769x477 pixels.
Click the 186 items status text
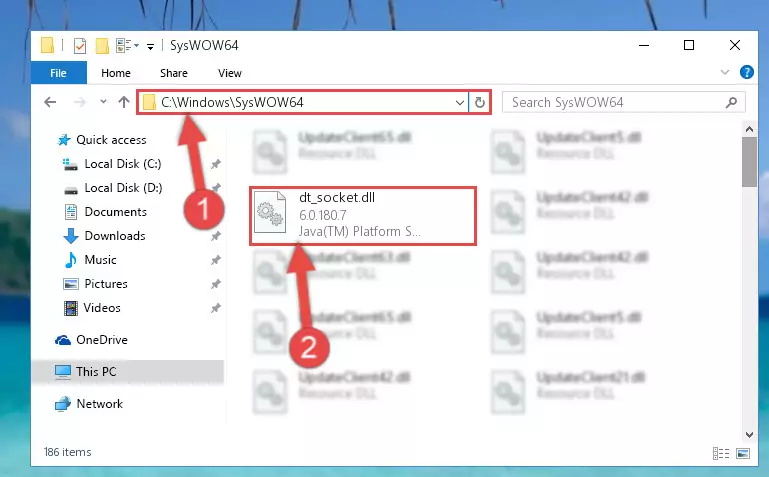(x=68, y=452)
